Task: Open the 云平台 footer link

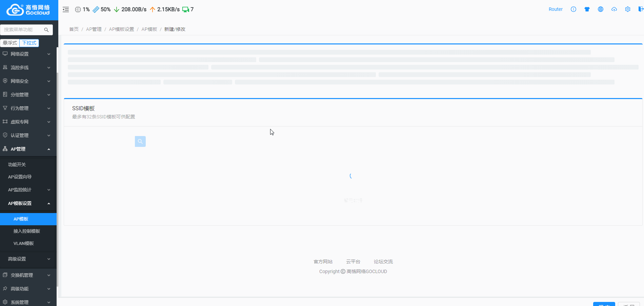Action: [353, 262]
